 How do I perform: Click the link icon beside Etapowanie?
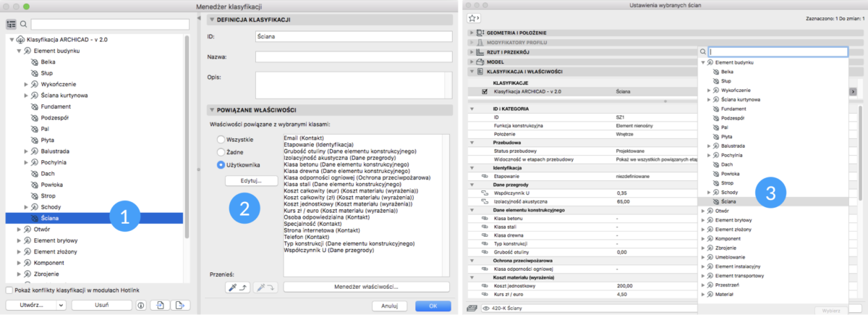click(x=484, y=175)
